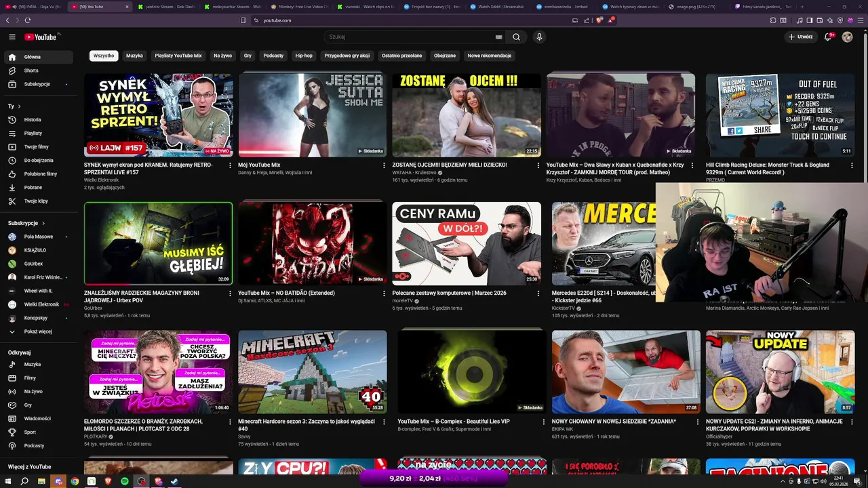
Task: Bookmark page using the address bar bookmark icon
Action: click(243, 20)
